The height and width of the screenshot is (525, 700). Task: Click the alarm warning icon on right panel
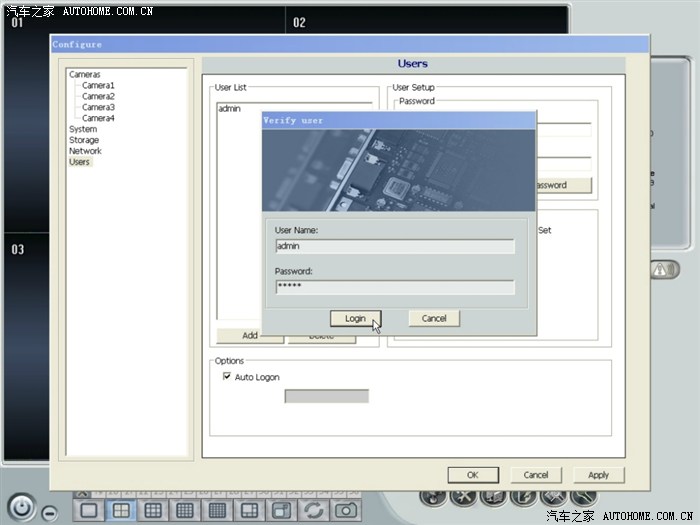664,270
